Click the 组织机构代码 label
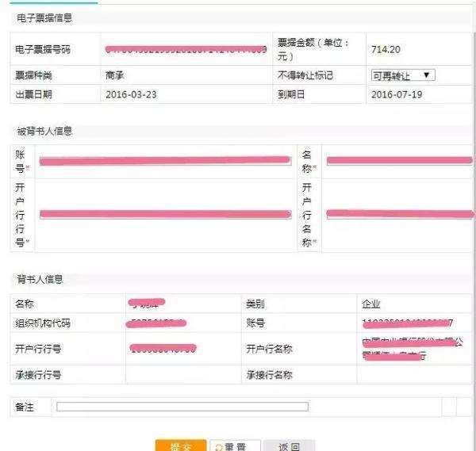This screenshot has height=451, width=476. click(43, 323)
